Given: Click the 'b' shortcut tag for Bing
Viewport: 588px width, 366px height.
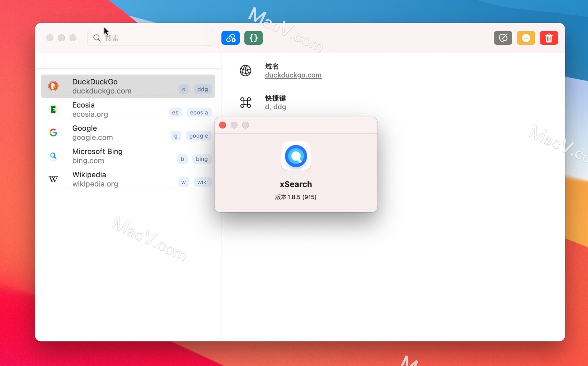Looking at the screenshot, I should click(x=182, y=159).
